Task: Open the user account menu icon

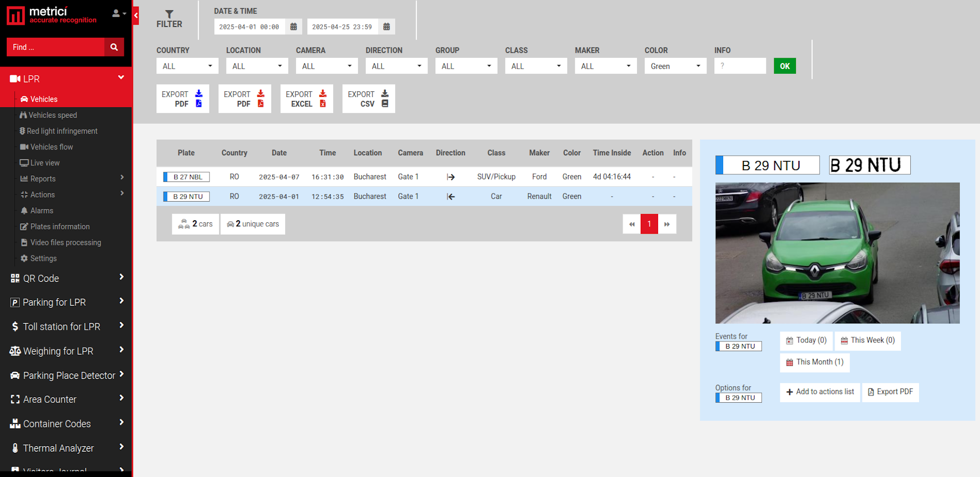Action: (119, 13)
